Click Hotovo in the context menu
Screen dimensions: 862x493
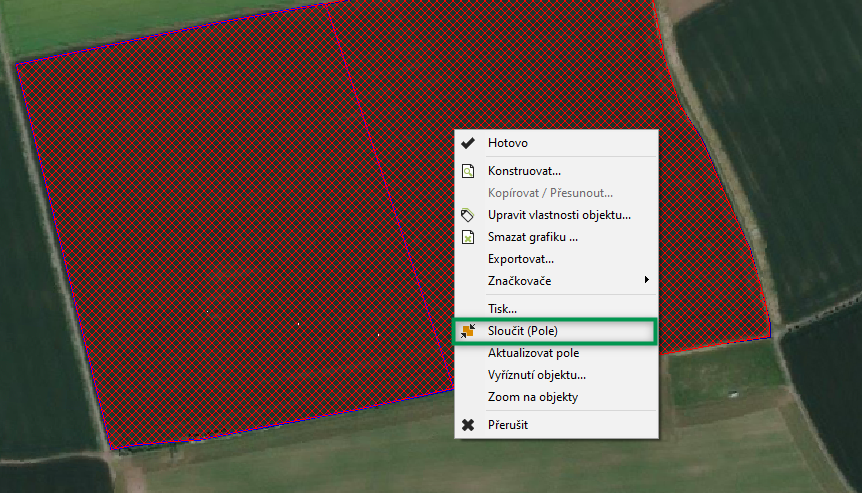click(x=556, y=143)
